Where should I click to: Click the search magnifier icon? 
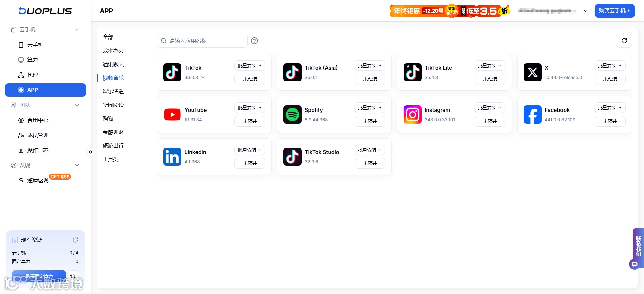point(164,41)
